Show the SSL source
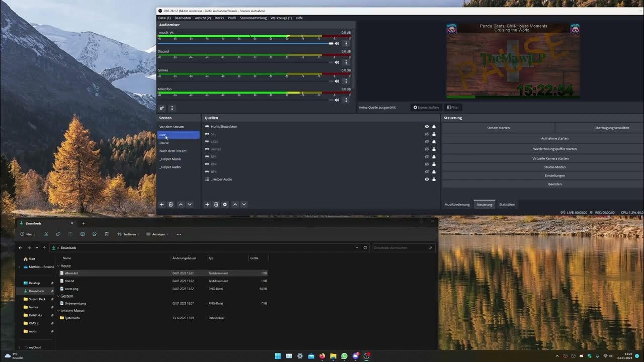The width and height of the screenshot is (644, 362). coord(427,134)
